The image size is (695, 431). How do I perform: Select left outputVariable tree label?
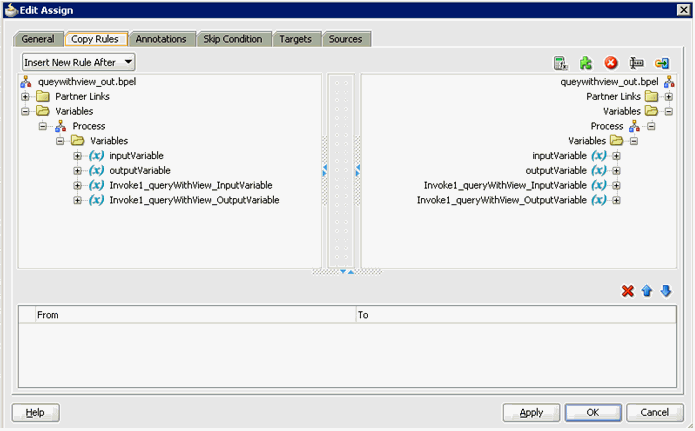point(140,171)
